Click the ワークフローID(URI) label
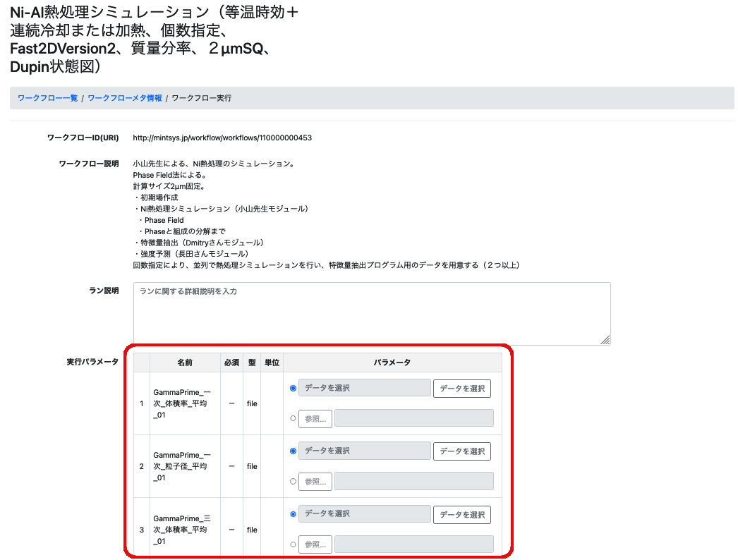This screenshot has width=738, height=560. tap(83, 138)
